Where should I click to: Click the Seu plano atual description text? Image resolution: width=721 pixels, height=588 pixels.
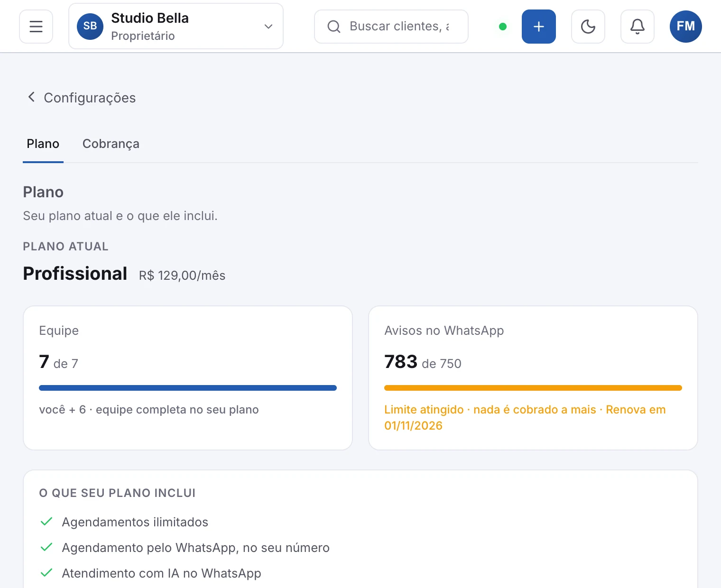[x=120, y=216]
